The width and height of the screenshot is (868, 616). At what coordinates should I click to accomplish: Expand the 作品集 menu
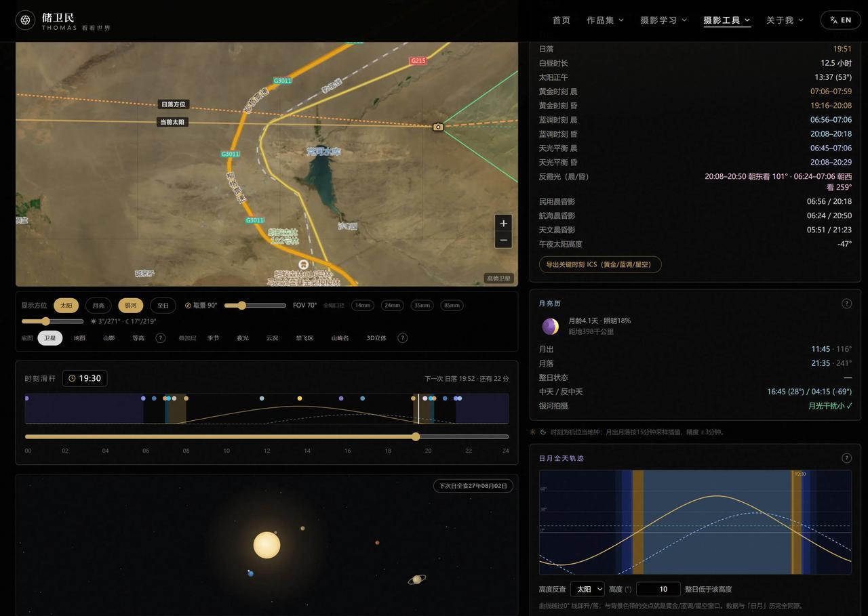[605, 20]
